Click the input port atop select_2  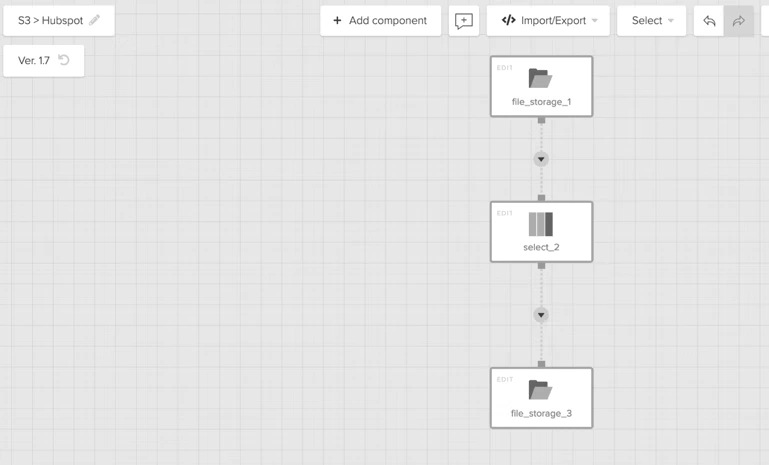pos(541,198)
